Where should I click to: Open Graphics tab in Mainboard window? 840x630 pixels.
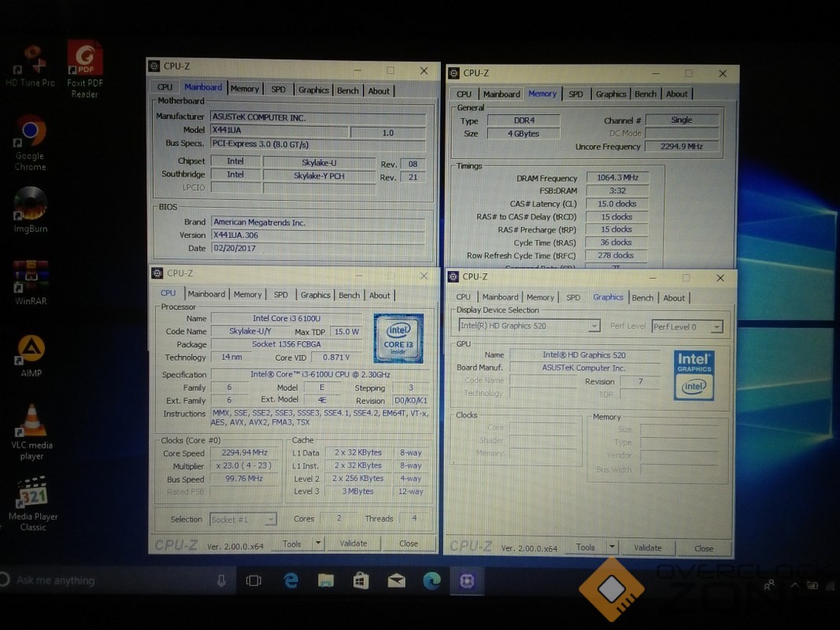[313, 90]
